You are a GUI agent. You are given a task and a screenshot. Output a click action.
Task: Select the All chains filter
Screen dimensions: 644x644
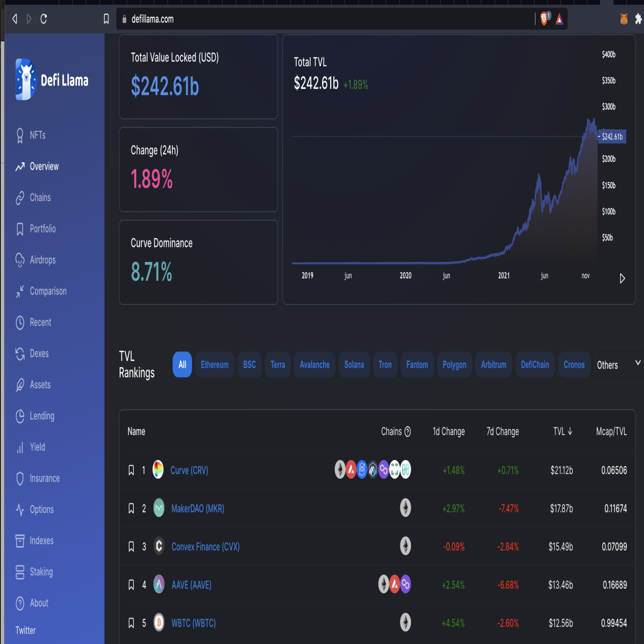[x=182, y=364]
